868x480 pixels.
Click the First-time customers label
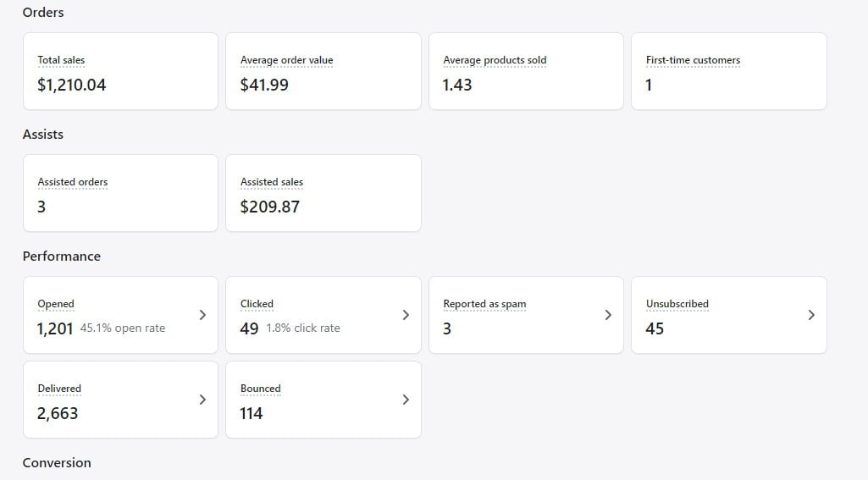click(693, 60)
